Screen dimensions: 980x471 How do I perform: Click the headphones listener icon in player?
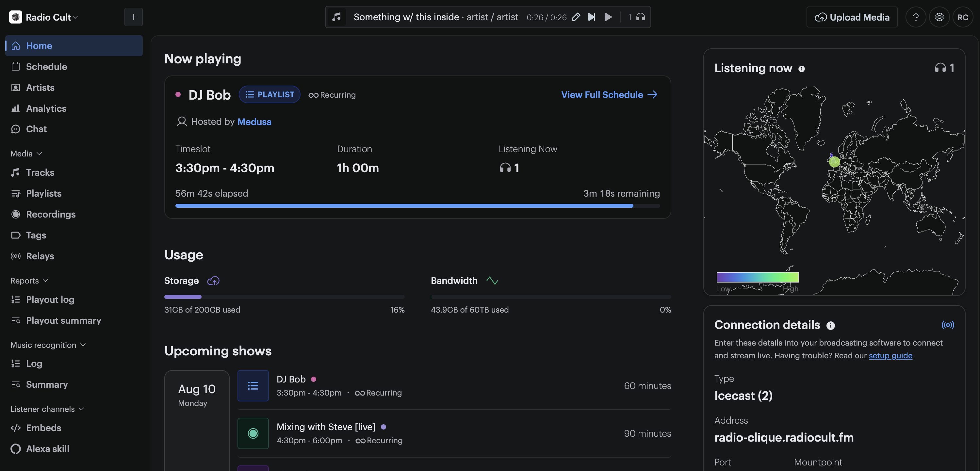[641, 17]
